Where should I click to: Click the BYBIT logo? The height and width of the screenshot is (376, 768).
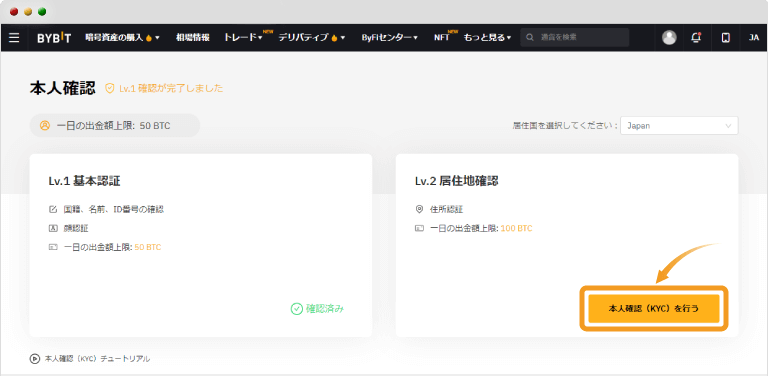tap(54, 38)
